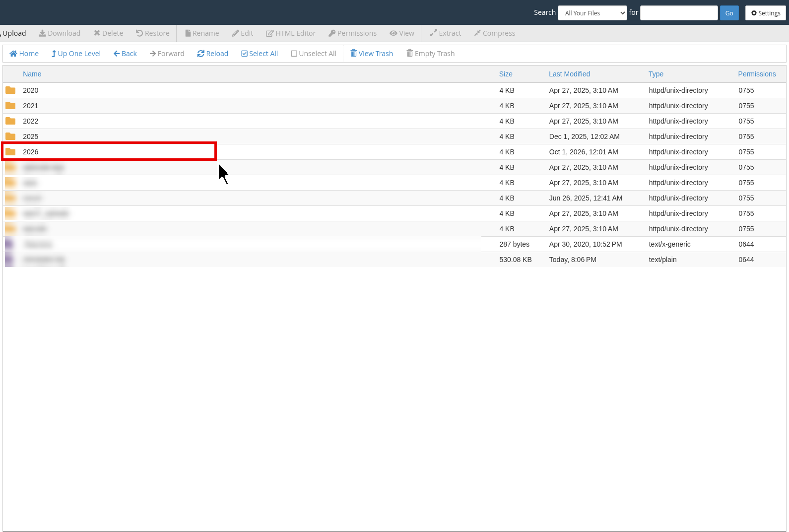The width and height of the screenshot is (789, 532).
Task: Select the 2021 folder name
Action: click(x=31, y=106)
